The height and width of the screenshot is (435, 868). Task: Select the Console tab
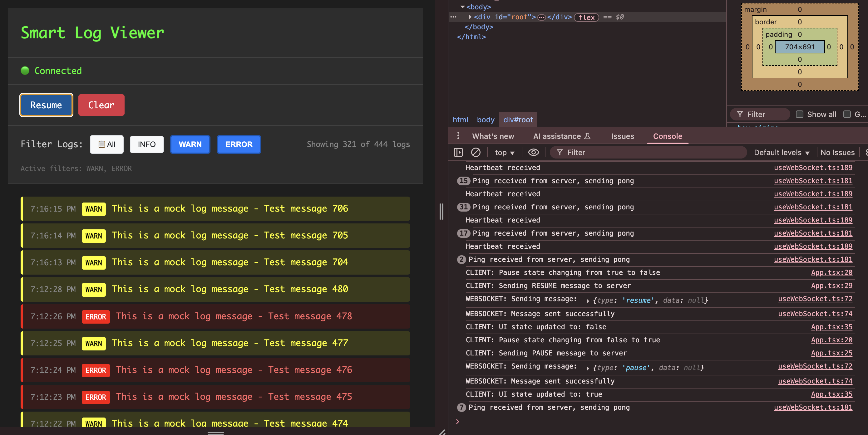pos(667,136)
